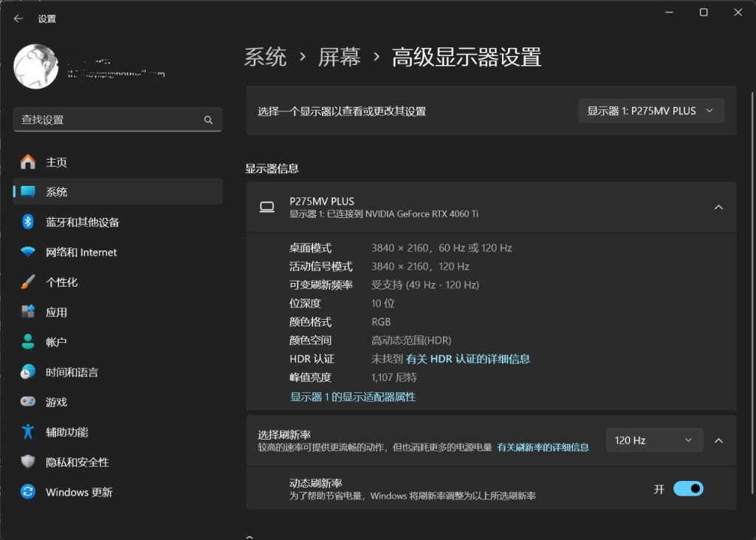
Task: Click the Apps icon in sidebar
Action: pos(28,312)
